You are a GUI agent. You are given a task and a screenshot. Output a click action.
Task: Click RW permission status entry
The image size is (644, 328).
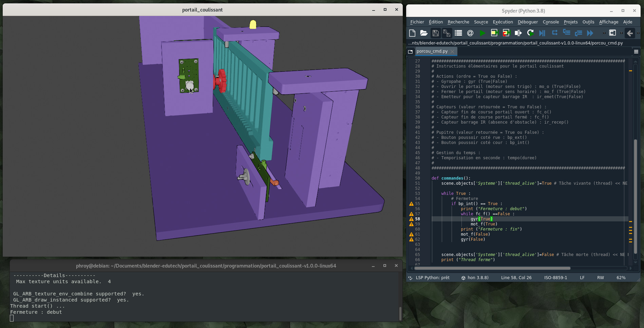tap(600, 277)
